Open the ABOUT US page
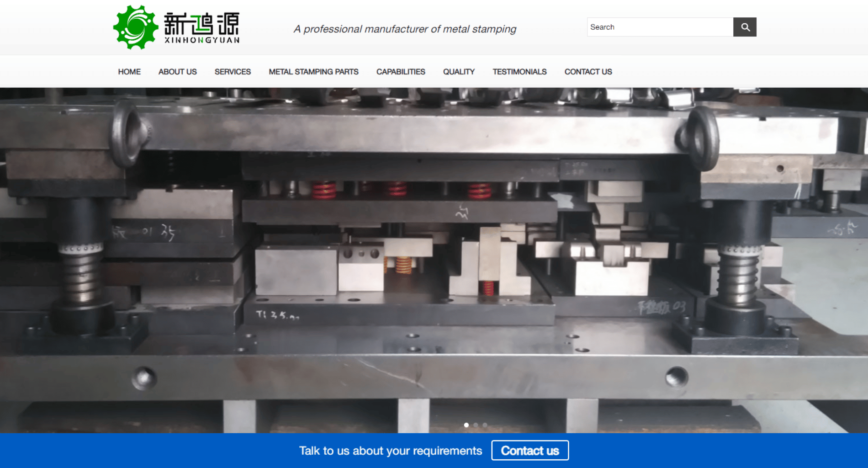Viewport: 868px width, 468px height. (x=177, y=72)
